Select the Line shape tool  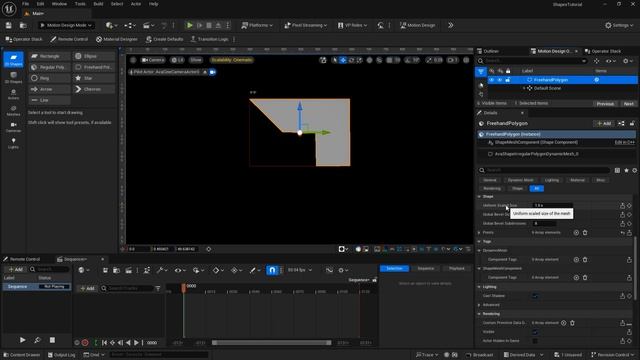pyautogui.click(x=49, y=100)
